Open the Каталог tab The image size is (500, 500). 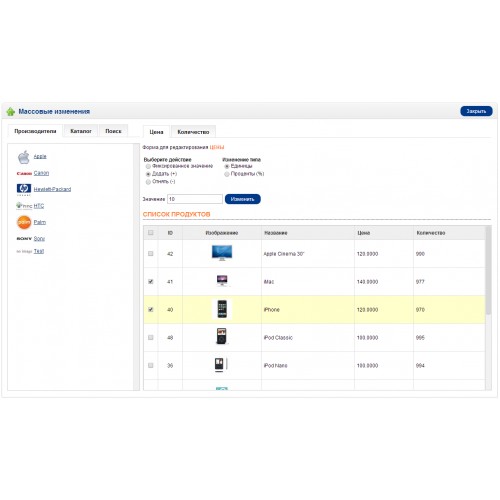coord(81,131)
